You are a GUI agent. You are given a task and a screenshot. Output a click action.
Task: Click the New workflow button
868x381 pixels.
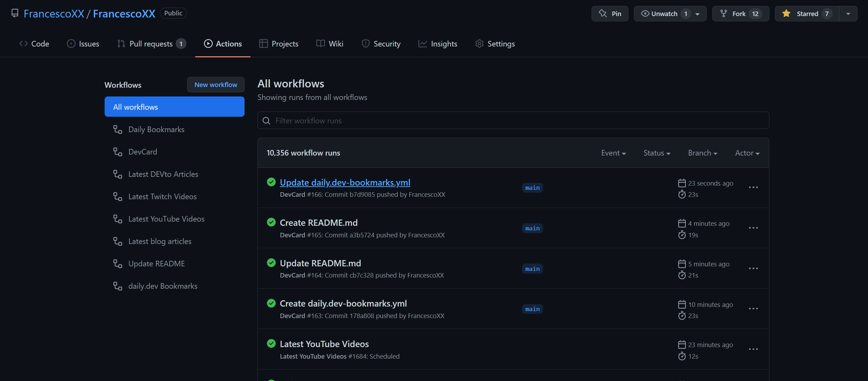pyautogui.click(x=216, y=85)
